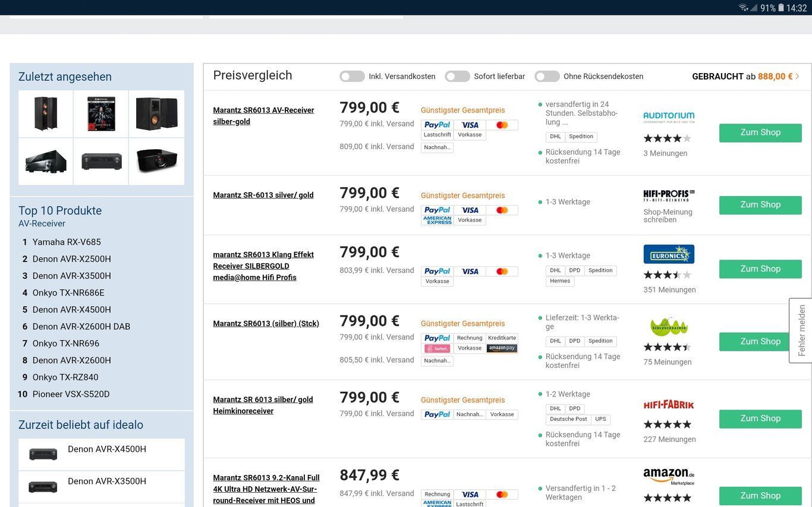The image size is (812, 507).
Task: Click Wi-Fi icon in status bar
Action: tap(743, 8)
